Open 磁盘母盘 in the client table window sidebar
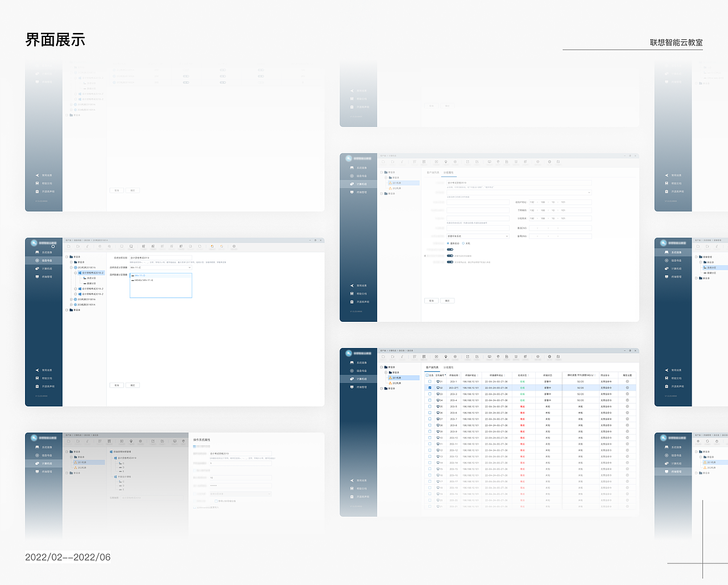The image size is (728, 585). 358,371
